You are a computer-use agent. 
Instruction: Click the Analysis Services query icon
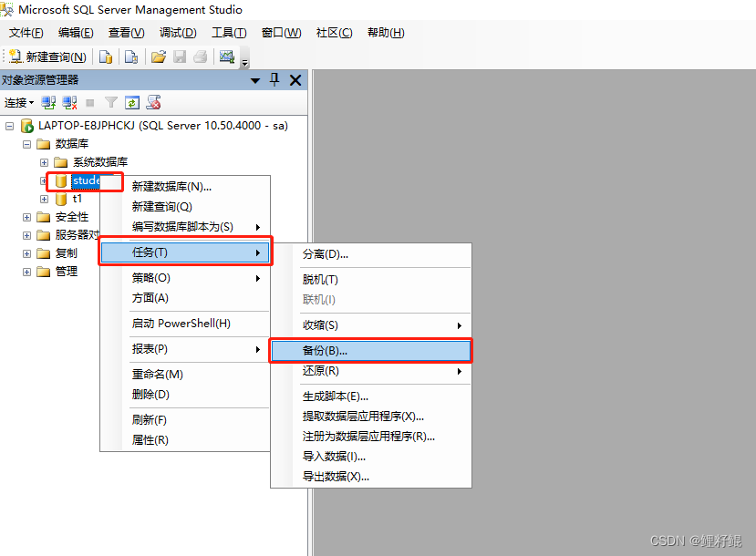tap(131, 57)
